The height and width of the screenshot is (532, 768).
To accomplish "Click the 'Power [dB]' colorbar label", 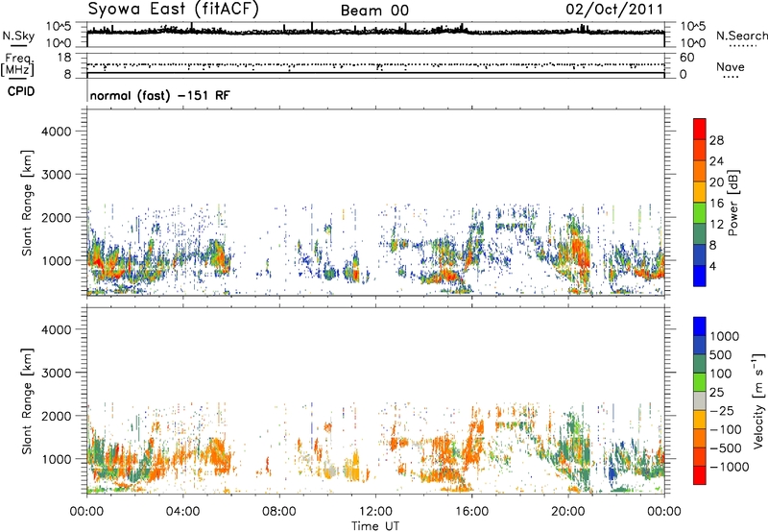I will coord(733,203).
